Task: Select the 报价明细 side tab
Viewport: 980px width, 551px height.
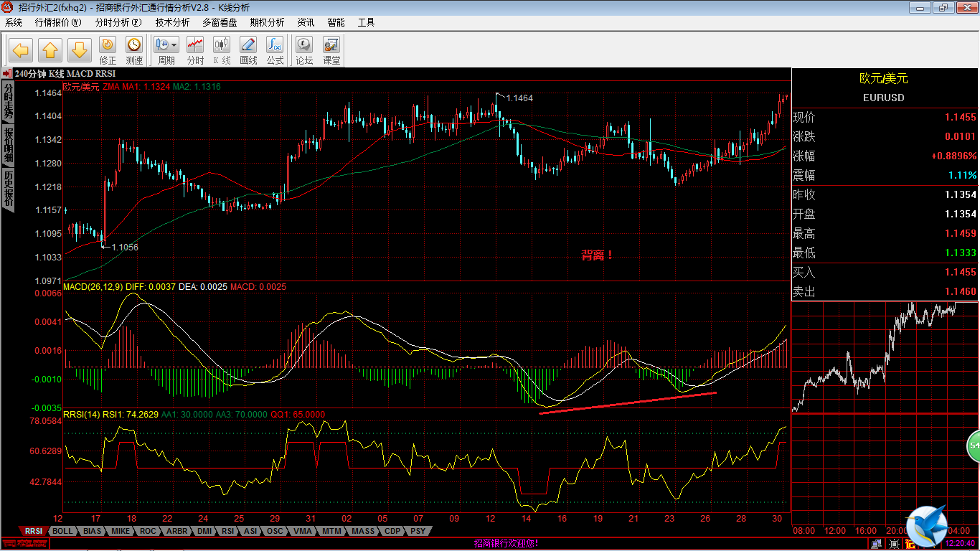Action: [x=8, y=145]
